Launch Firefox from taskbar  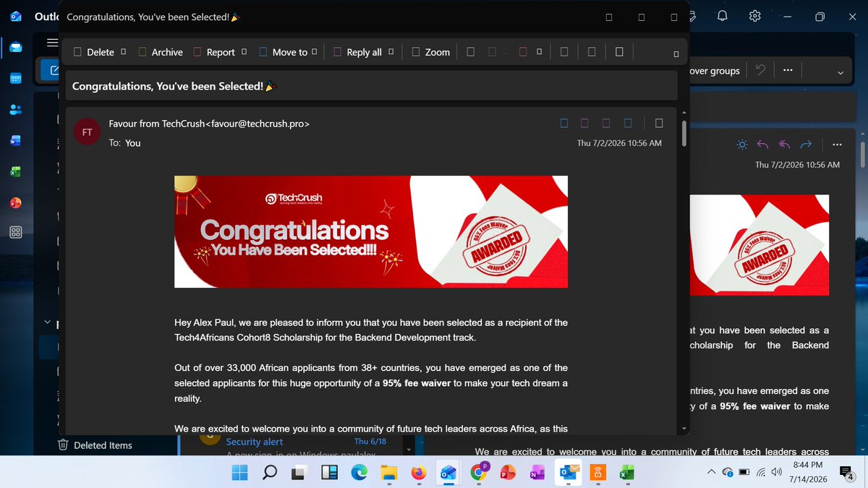[x=418, y=473]
